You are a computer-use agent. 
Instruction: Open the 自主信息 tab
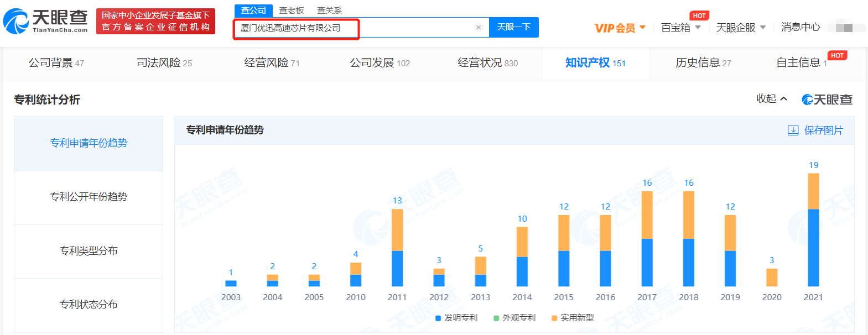coord(802,63)
